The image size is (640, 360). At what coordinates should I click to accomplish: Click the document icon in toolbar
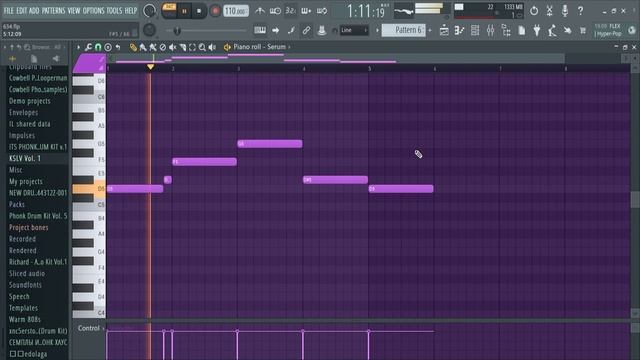[522, 30]
